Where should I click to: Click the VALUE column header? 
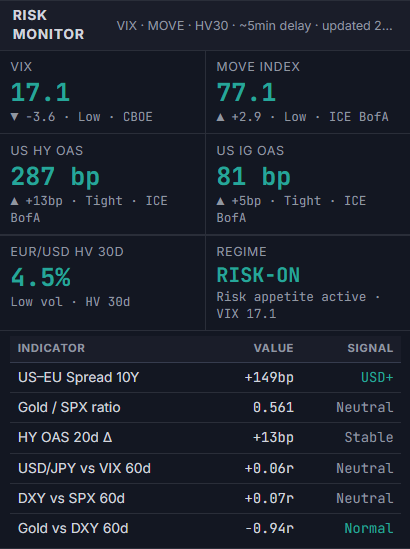[273, 348]
